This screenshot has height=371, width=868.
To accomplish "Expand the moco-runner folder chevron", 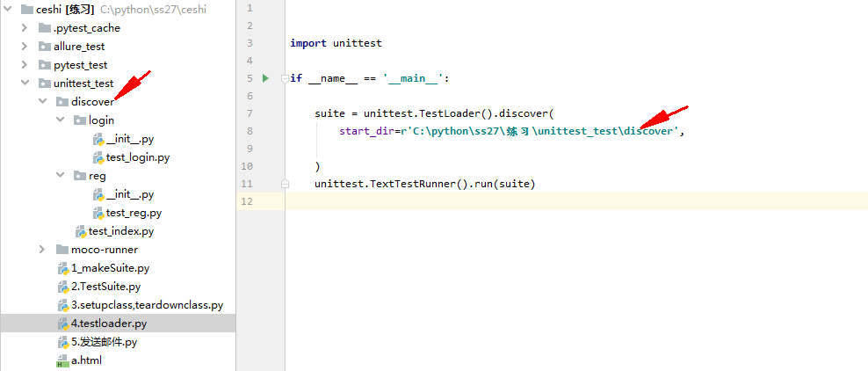I will tap(43, 249).
